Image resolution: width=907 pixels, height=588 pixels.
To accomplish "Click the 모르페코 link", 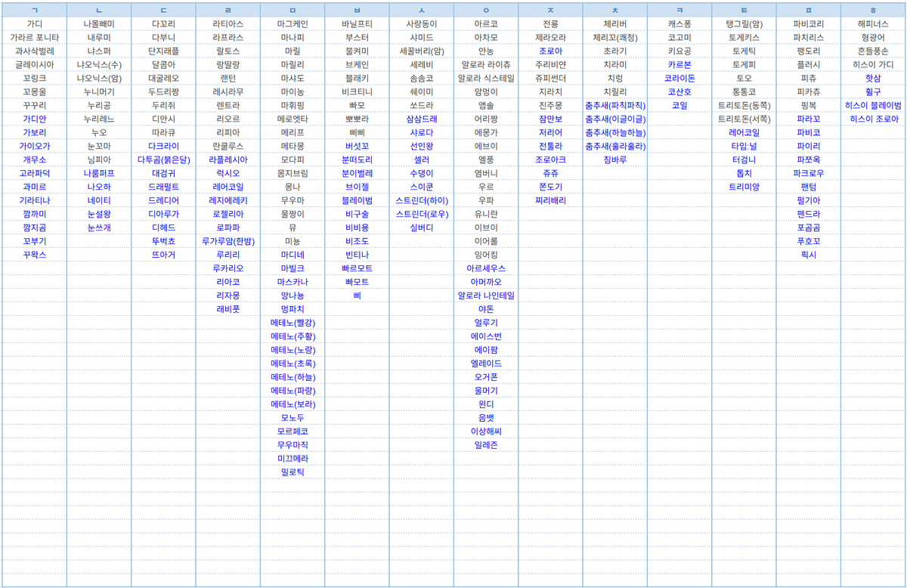I will pos(293,432).
